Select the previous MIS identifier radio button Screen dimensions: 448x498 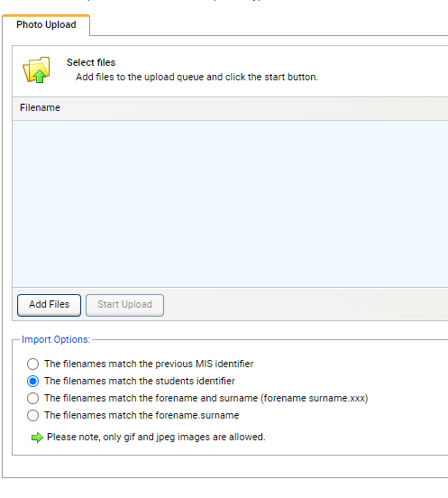[x=32, y=364]
